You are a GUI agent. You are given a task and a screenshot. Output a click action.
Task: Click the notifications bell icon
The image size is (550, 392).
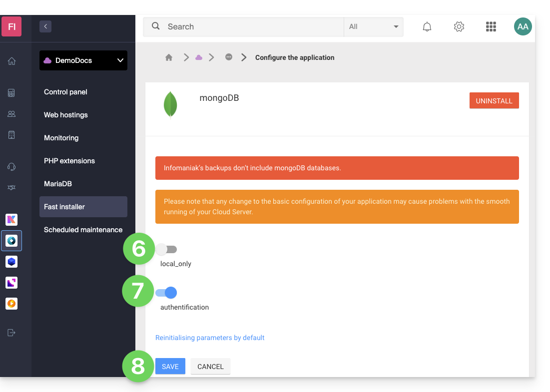coord(427,27)
